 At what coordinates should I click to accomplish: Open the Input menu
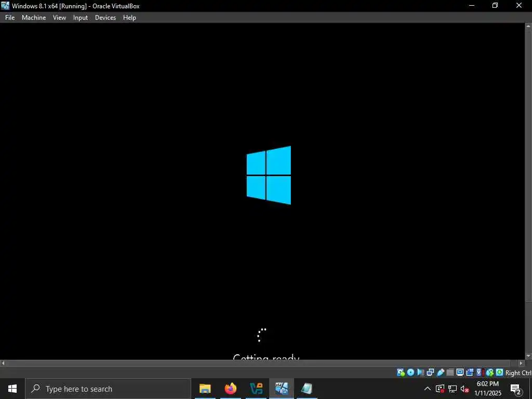pyautogui.click(x=81, y=18)
